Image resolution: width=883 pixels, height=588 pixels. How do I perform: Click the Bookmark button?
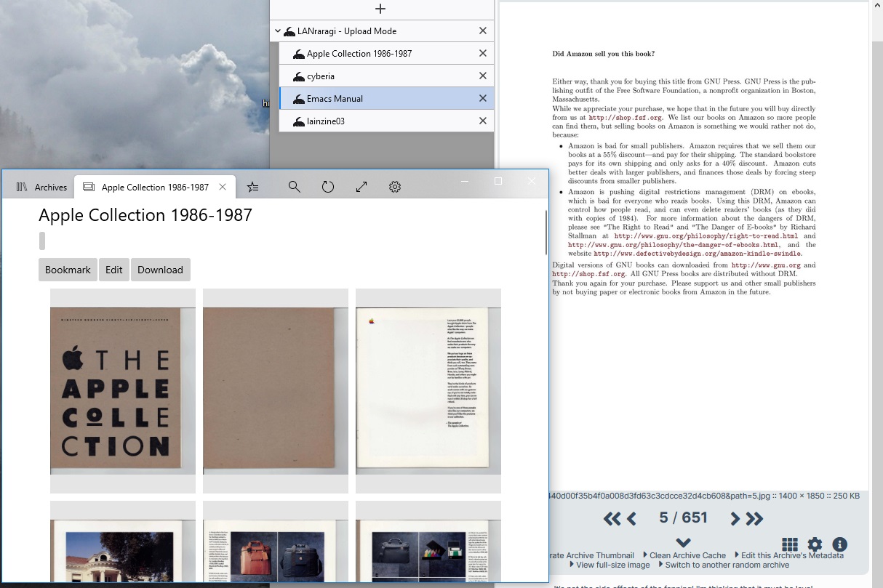(x=68, y=270)
